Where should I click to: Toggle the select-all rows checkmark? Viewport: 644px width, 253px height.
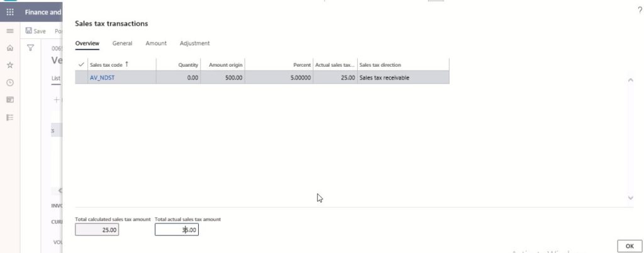(81, 65)
